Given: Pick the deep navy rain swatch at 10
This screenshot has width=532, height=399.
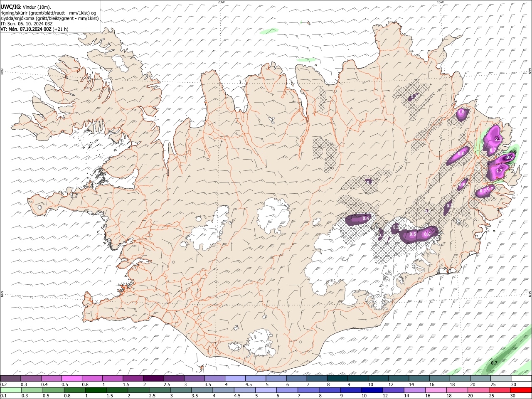Looking at the screenshot, I should [x=372, y=390].
